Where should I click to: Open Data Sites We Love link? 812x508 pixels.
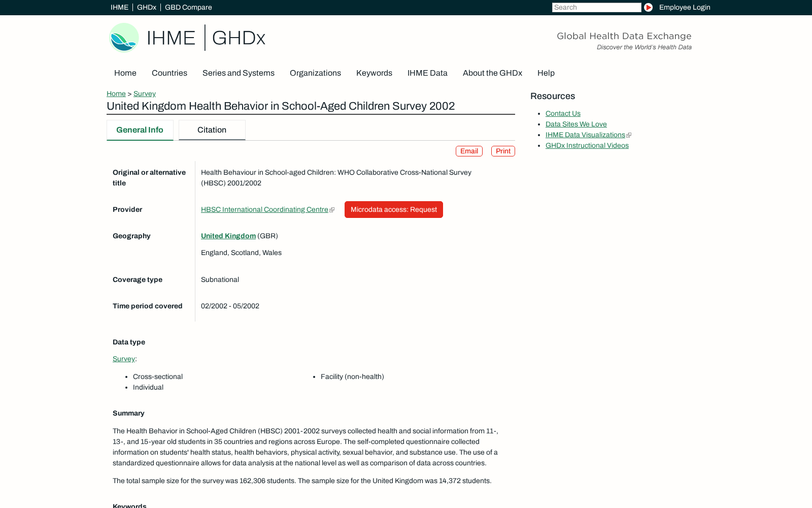[576, 124]
